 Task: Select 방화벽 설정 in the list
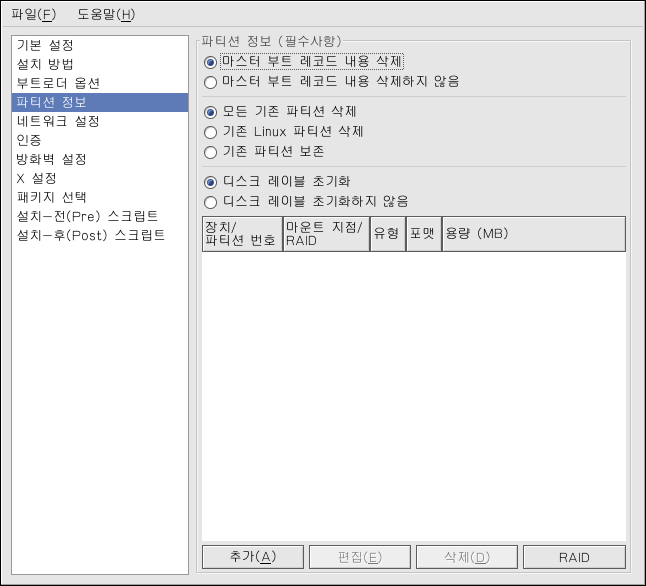[51, 159]
